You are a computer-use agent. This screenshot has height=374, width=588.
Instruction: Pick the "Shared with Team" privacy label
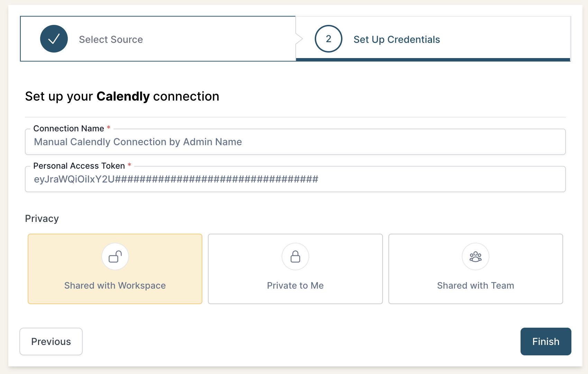point(475,286)
